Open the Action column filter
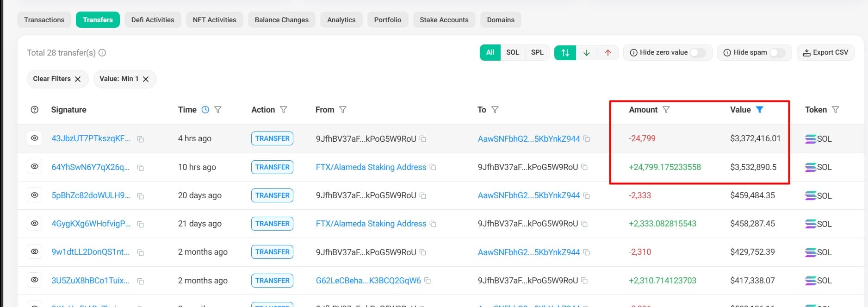 click(284, 110)
